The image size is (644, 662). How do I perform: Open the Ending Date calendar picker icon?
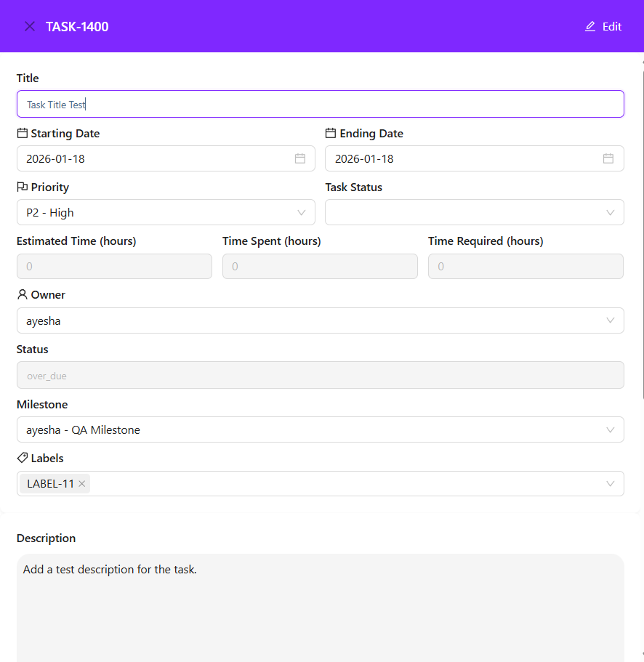608,158
